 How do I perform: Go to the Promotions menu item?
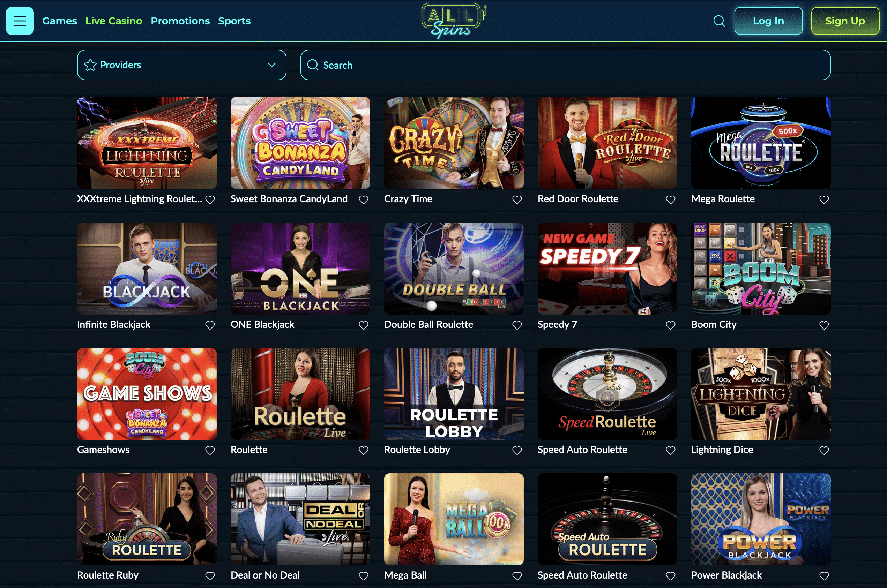pyautogui.click(x=180, y=21)
